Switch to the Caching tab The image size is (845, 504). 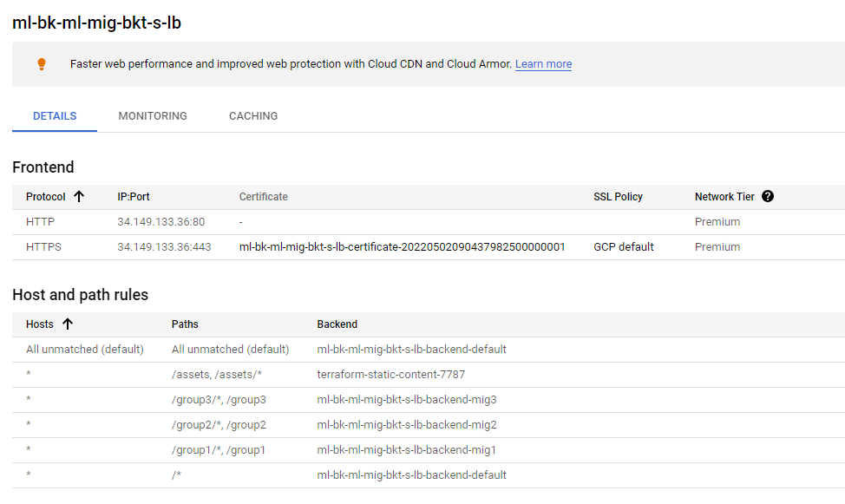coord(253,115)
